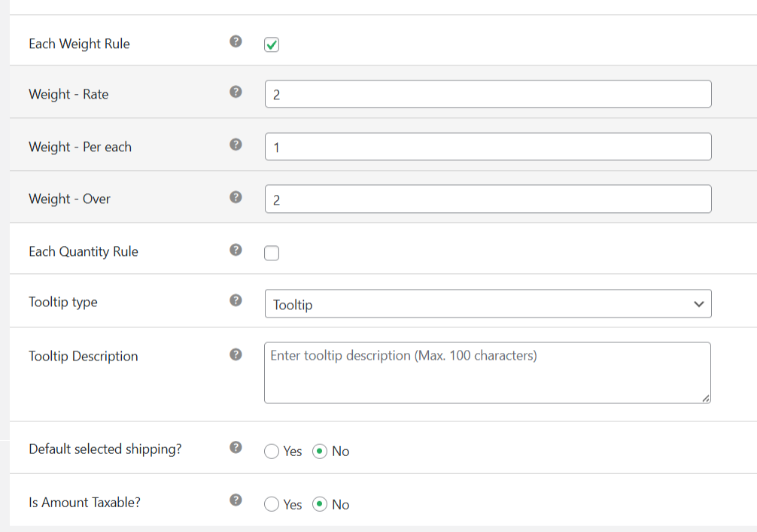Click help icon for Default selected shipping

click(236, 447)
